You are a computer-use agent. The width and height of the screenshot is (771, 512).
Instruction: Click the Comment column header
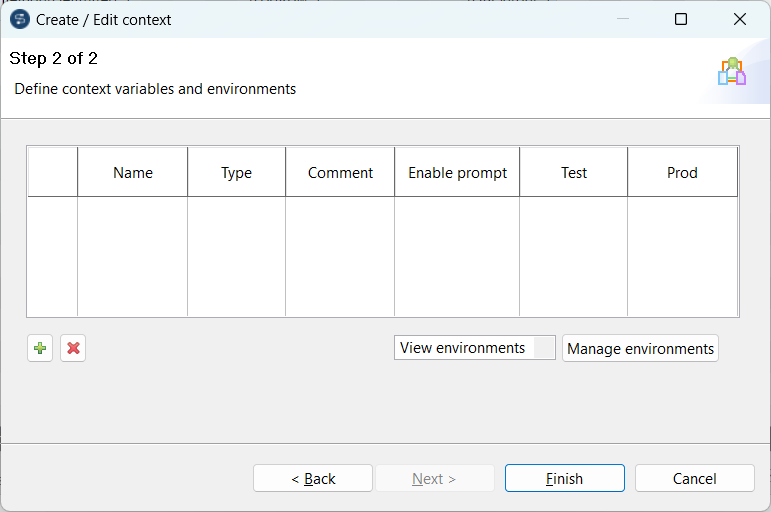coord(340,172)
